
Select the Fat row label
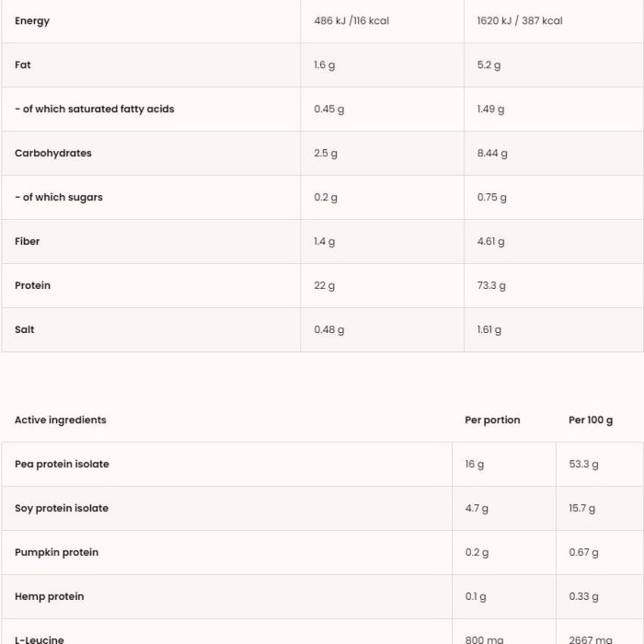[x=23, y=65]
